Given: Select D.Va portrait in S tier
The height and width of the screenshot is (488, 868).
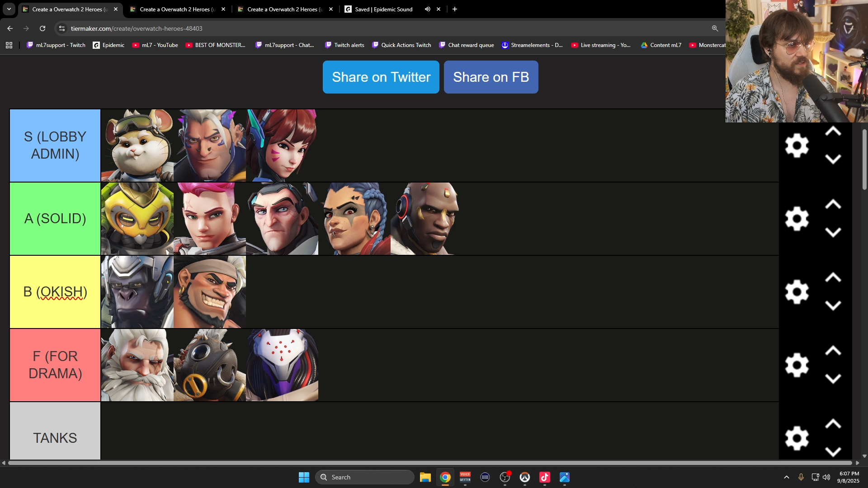Looking at the screenshot, I should click(x=282, y=145).
